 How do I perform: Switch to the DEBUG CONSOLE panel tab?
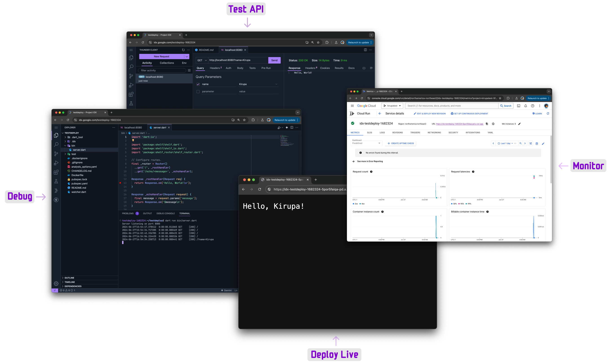tap(165, 213)
